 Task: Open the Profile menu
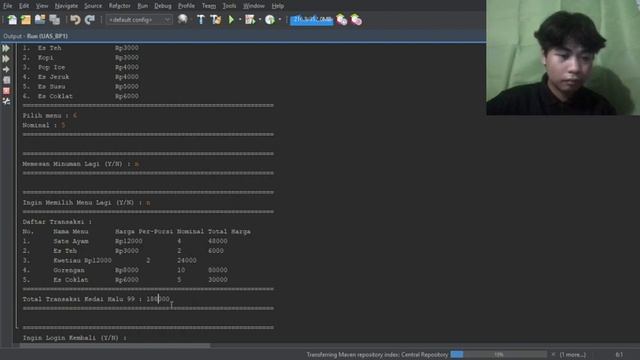point(187,6)
